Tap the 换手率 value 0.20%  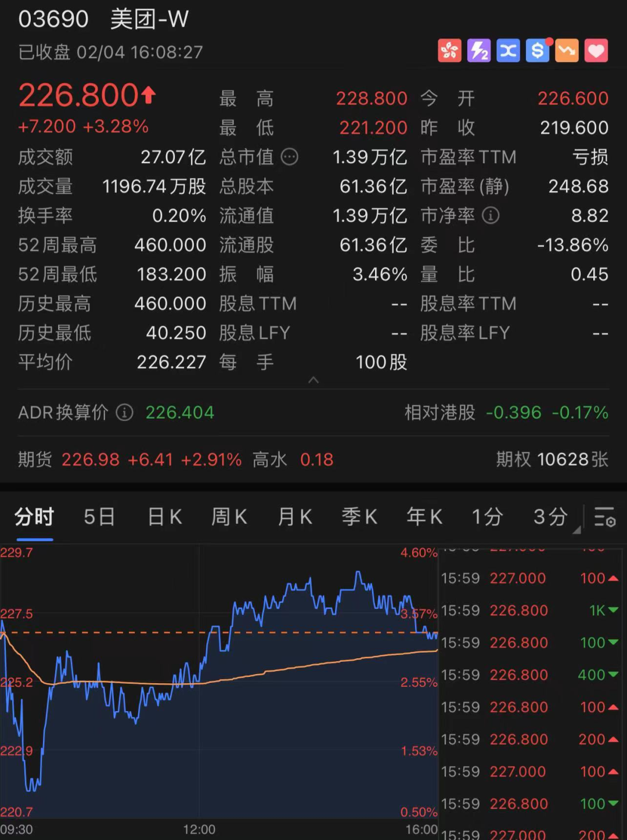tap(179, 215)
